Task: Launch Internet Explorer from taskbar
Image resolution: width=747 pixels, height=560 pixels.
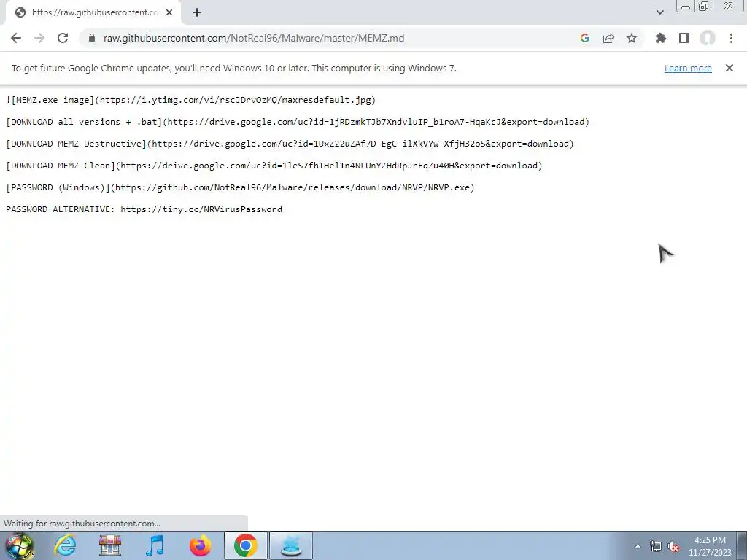Action: click(65, 545)
